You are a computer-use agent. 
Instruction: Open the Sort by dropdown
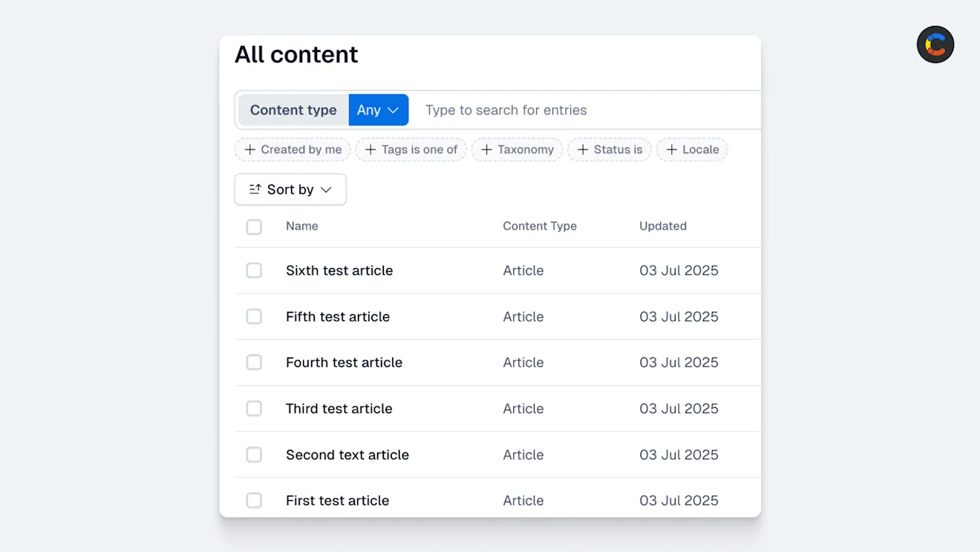pos(290,189)
